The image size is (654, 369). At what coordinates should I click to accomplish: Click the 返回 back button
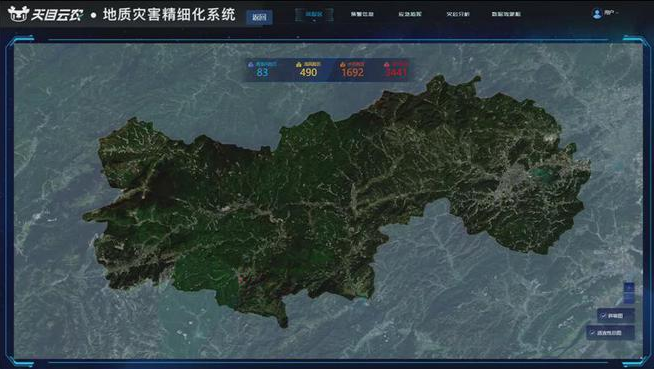(259, 18)
